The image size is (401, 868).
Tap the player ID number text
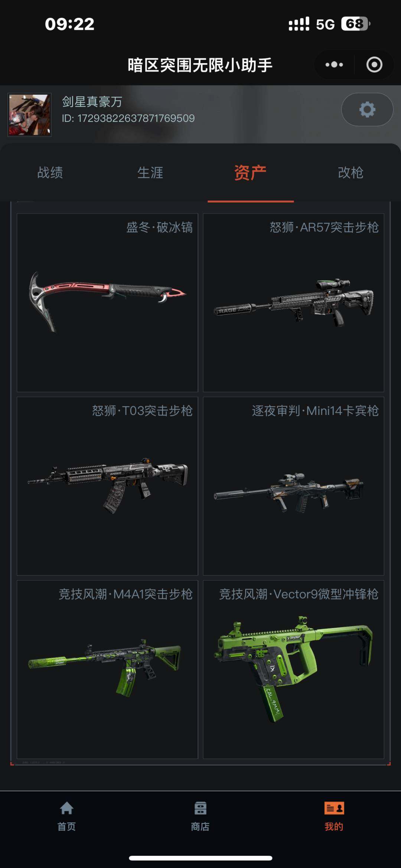coord(128,118)
